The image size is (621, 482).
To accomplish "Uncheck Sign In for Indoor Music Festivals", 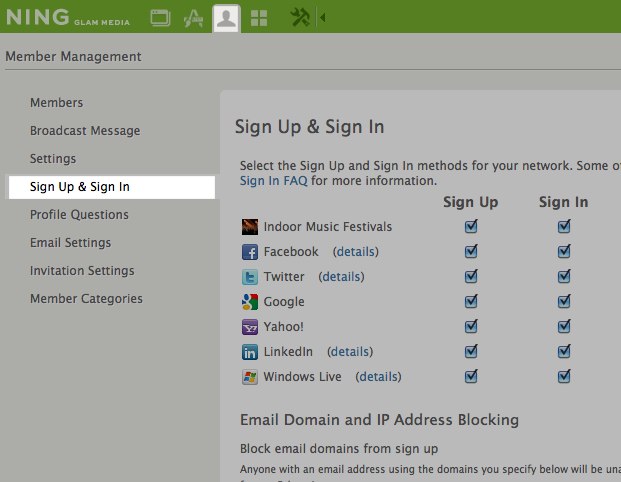I will click(564, 226).
